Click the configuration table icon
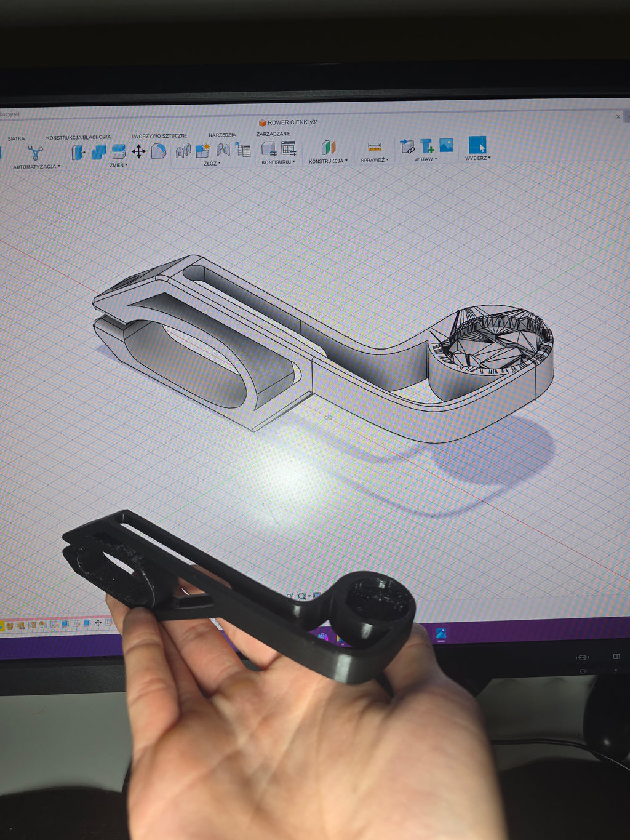The height and width of the screenshot is (840, 630). point(289,148)
